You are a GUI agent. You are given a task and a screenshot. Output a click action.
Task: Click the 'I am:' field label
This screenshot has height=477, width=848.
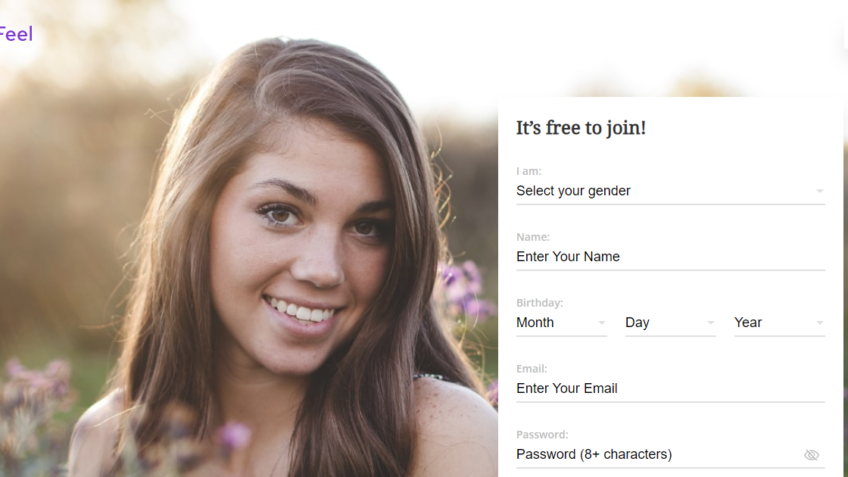coord(528,171)
